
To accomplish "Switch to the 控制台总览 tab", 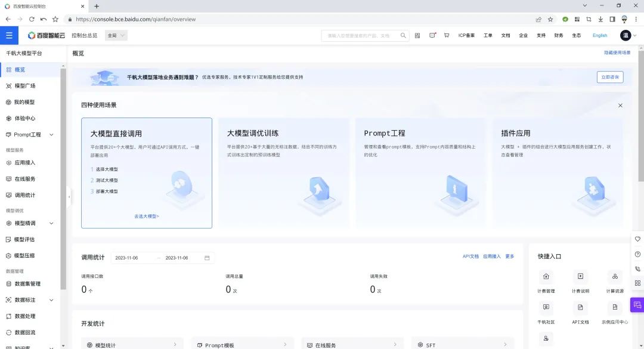I will click(x=85, y=35).
